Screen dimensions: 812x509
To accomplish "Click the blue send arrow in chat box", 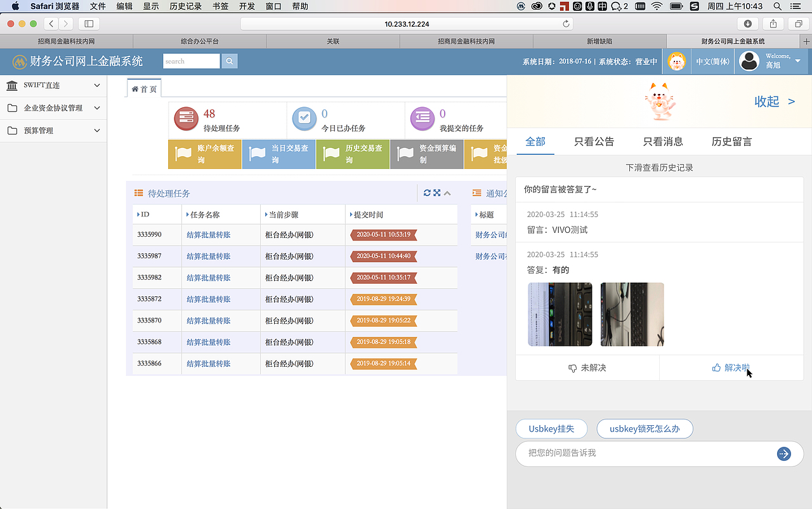I will point(784,454).
